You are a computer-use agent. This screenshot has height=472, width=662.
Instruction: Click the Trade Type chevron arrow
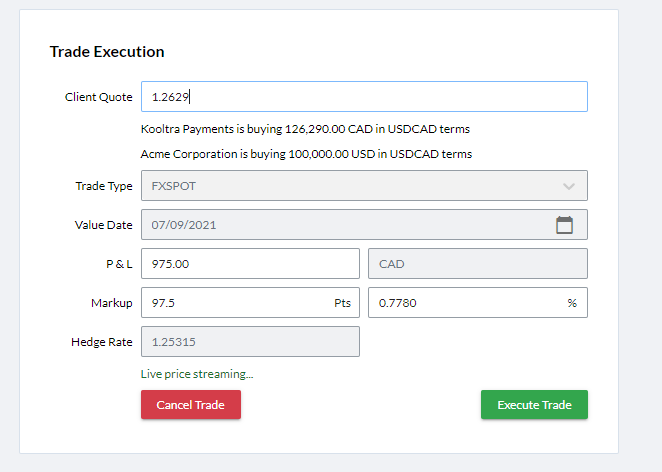point(569,186)
